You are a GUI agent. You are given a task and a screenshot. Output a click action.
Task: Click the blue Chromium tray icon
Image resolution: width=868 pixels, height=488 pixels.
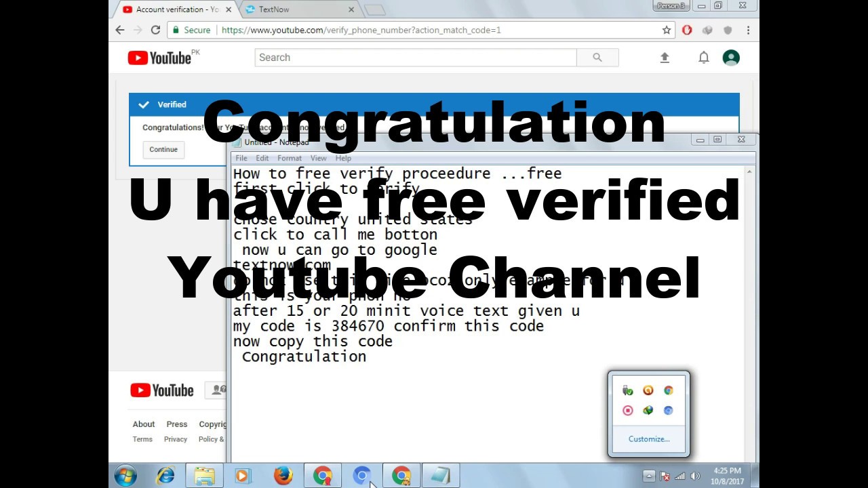tap(669, 410)
